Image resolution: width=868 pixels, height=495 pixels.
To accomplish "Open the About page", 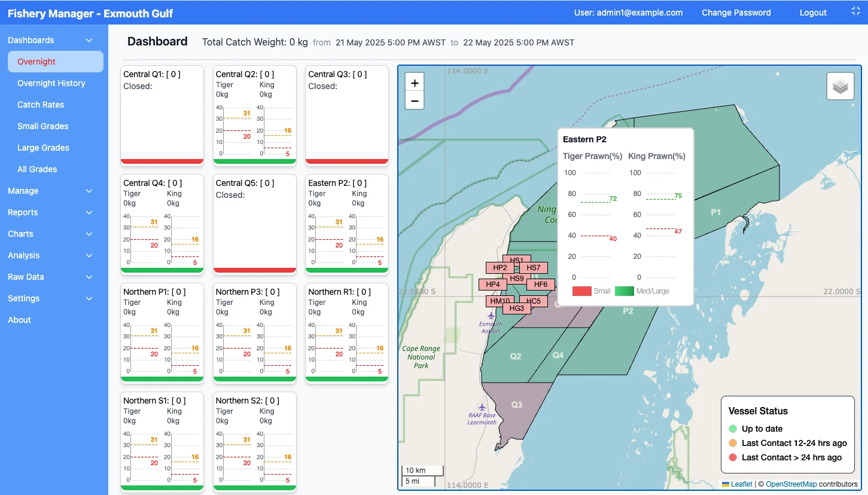I will [19, 320].
